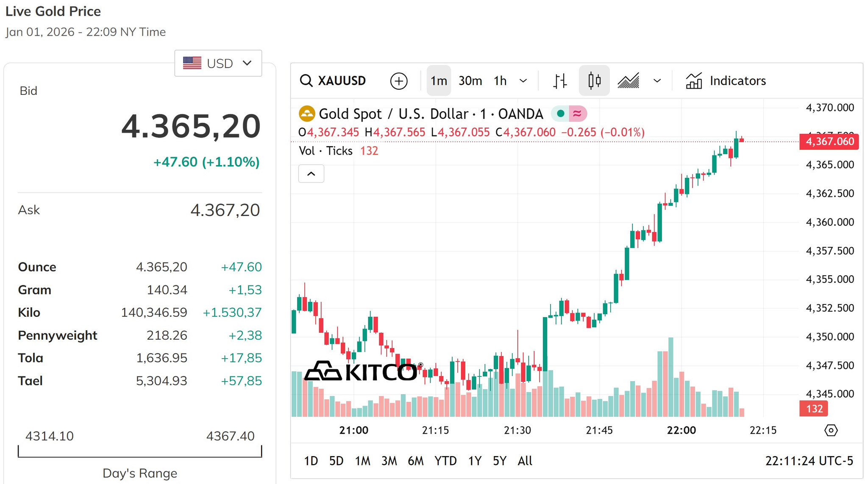Switch to the bars chart style icon

click(560, 81)
